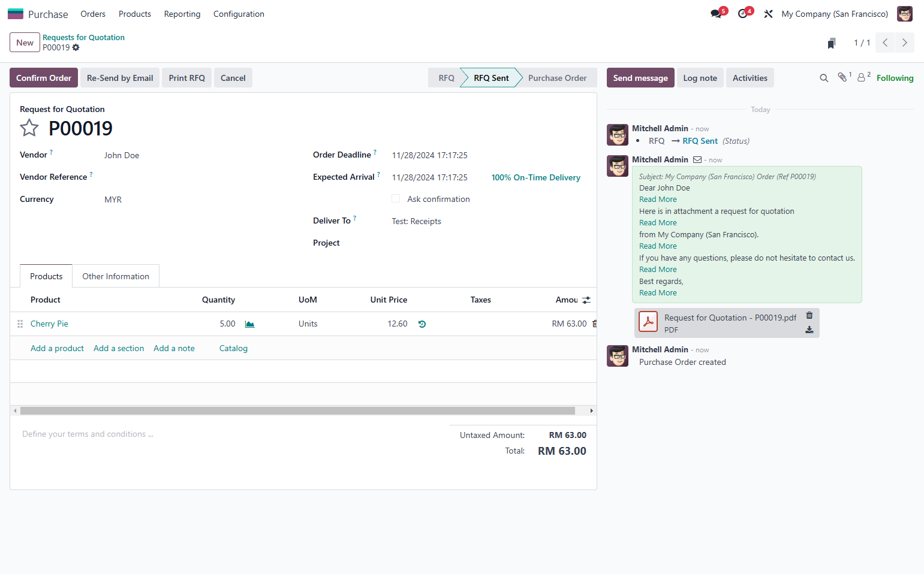The height and width of the screenshot is (574, 924).
Task: Expand Read More under Best regards
Action: point(658,293)
